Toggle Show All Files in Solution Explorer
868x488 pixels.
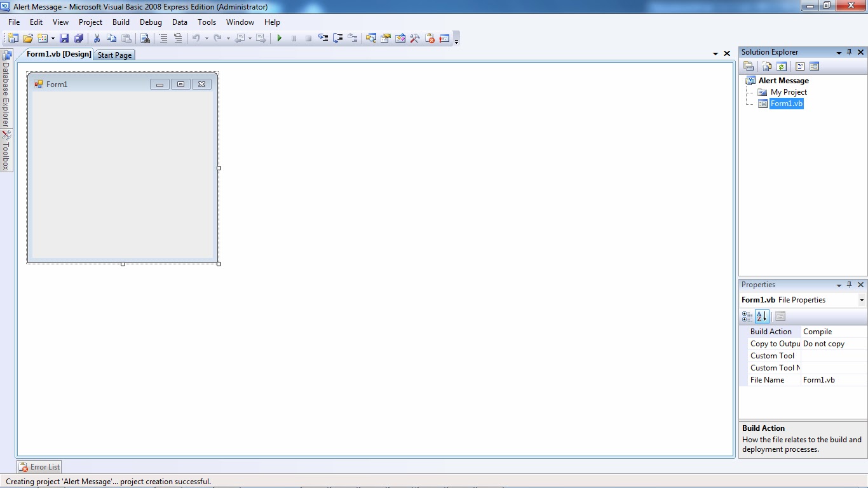[x=765, y=65]
